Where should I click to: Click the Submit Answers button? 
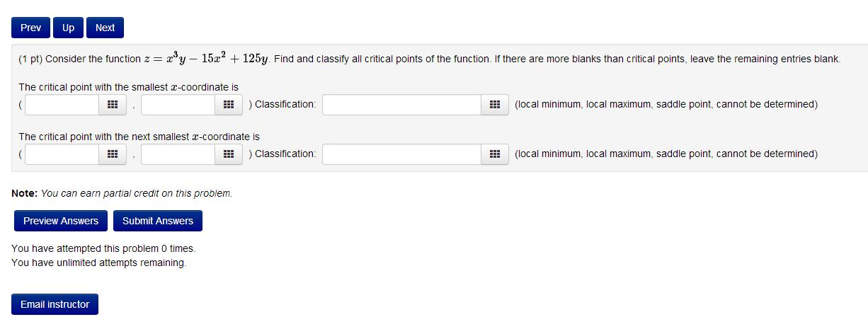pos(158,221)
